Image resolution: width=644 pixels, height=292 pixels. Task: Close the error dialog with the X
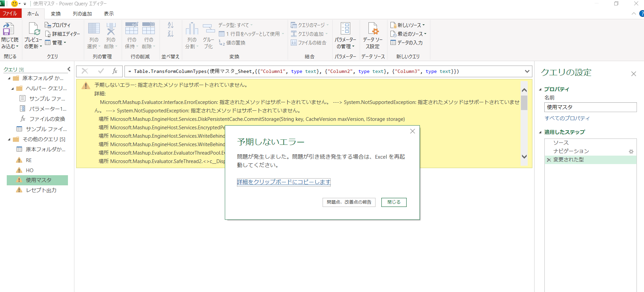[412, 131]
